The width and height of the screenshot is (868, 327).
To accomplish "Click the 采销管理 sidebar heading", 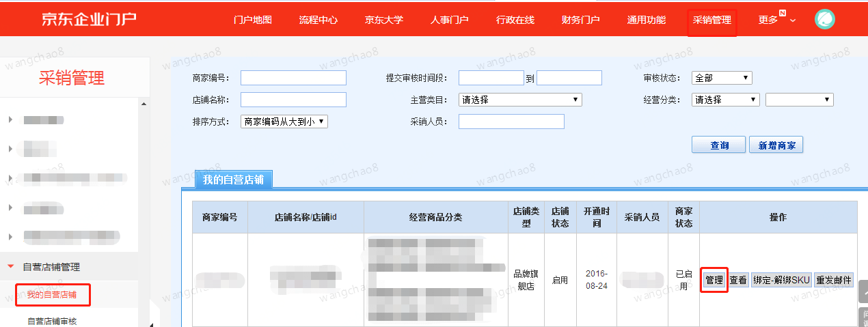I will click(72, 78).
